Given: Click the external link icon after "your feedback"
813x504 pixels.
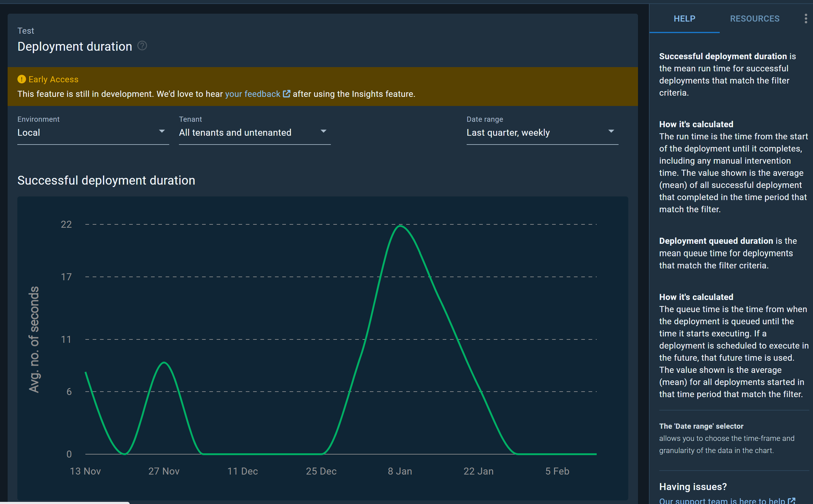Looking at the screenshot, I should pyautogui.click(x=286, y=94).
